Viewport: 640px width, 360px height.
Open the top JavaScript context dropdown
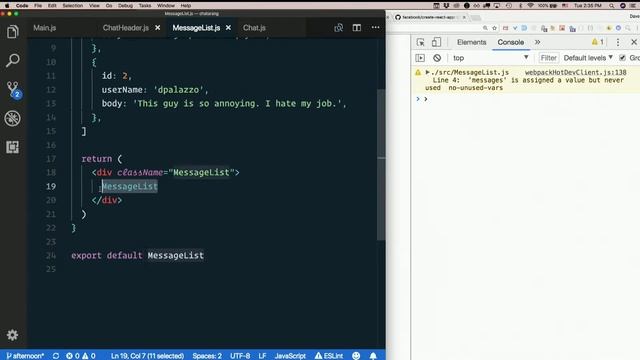(491, 58)
